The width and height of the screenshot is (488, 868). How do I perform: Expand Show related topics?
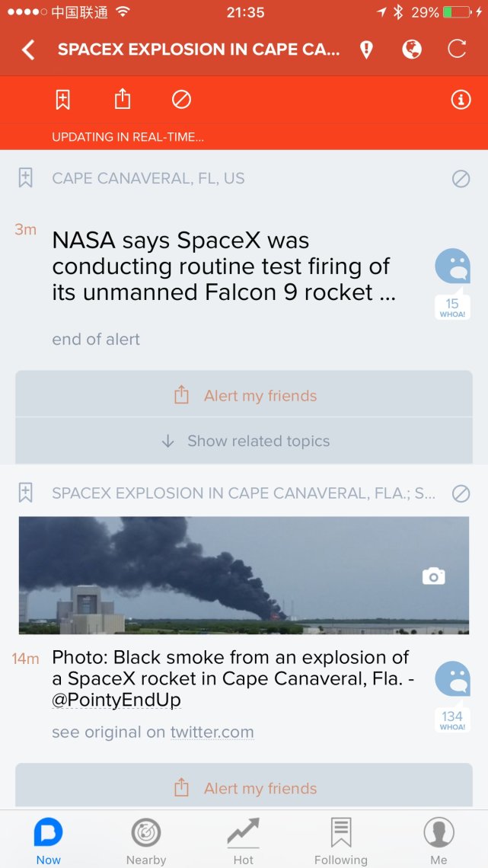244,441
